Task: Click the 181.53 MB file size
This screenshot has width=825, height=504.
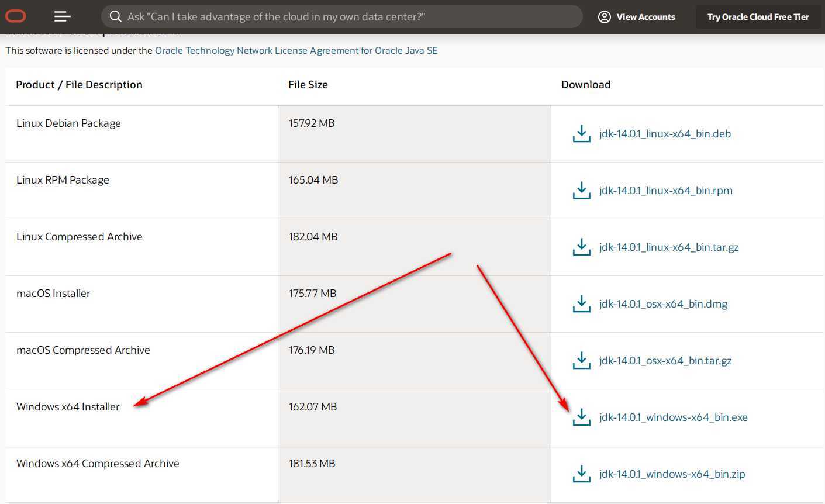Action: [x=312, y=464]
